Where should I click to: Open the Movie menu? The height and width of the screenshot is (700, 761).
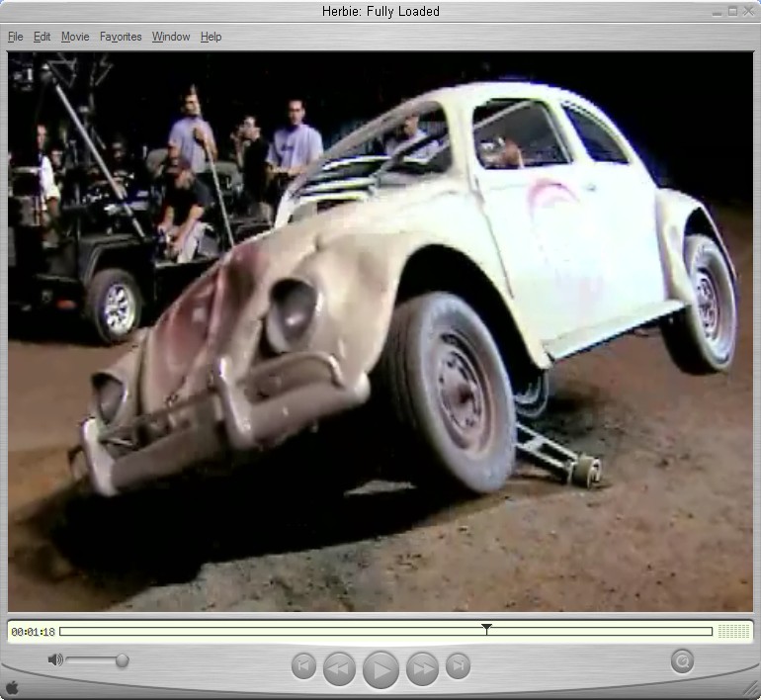[75, 37]
